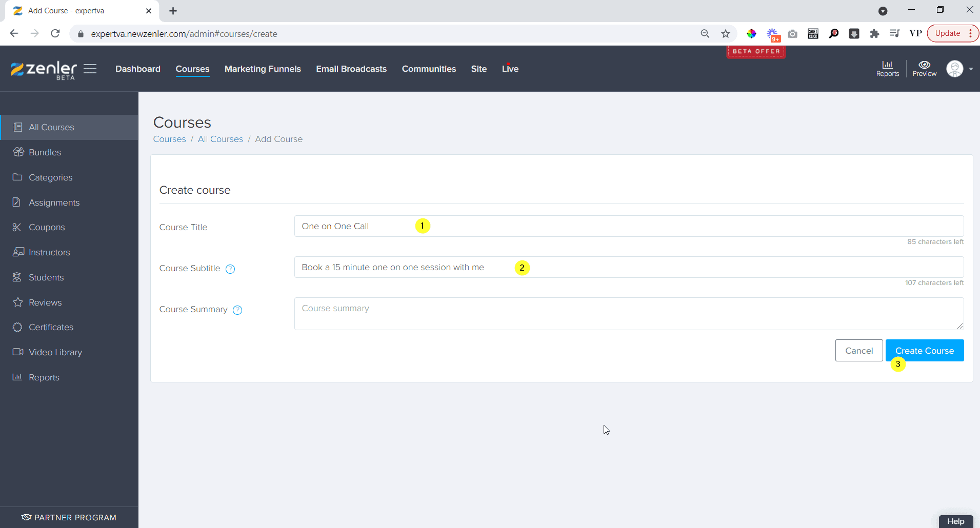Click the Reports icon in the top bar
980x528 pixels.
(x=888, y=68)
